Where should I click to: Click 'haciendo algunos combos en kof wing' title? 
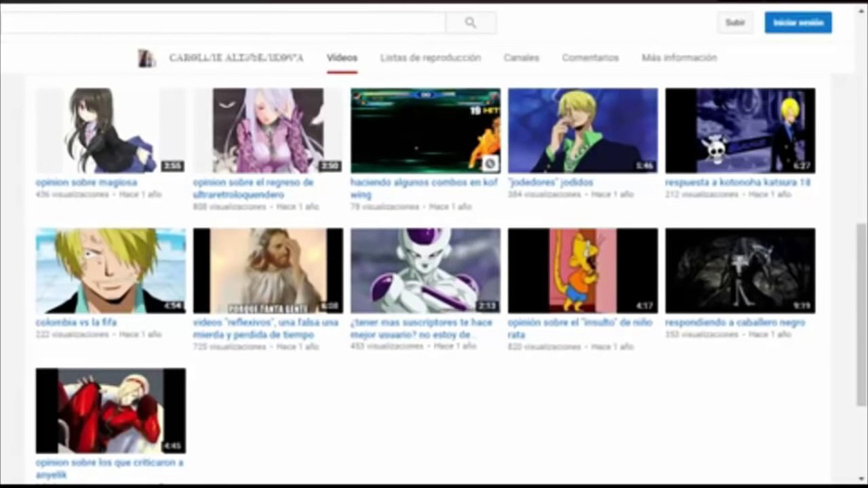tap(424, 188)
